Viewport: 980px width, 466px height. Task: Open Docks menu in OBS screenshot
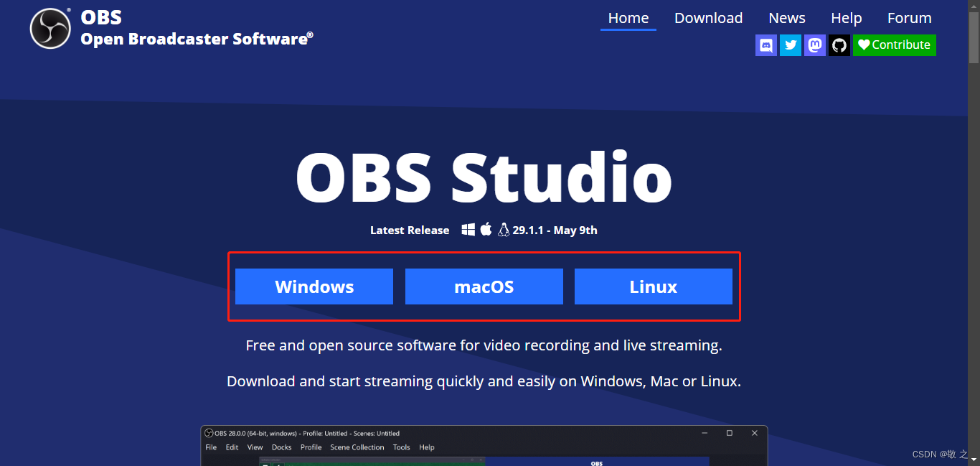tap(282, 447)
